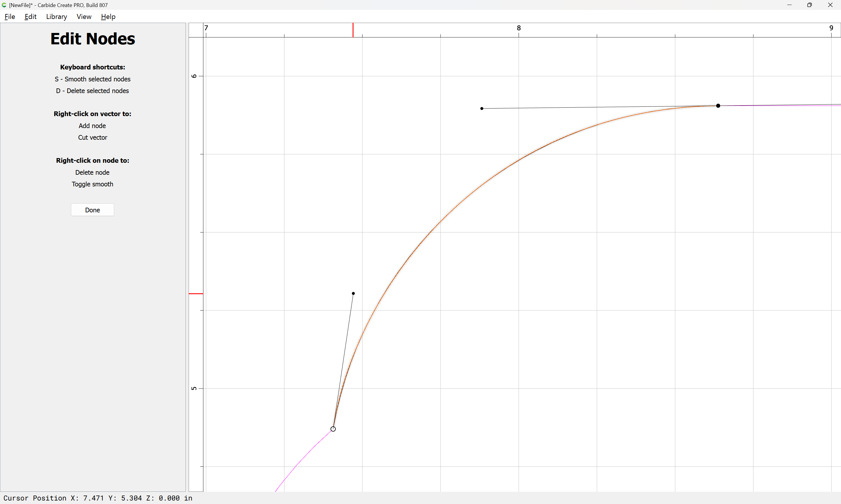
Task: Open the Library menu
Action: 56,17
